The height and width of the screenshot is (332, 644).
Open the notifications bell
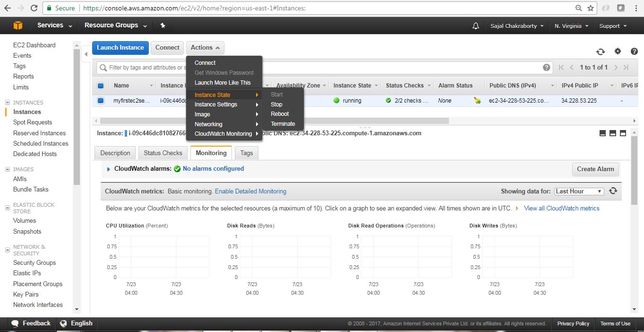tap(475, 25)
